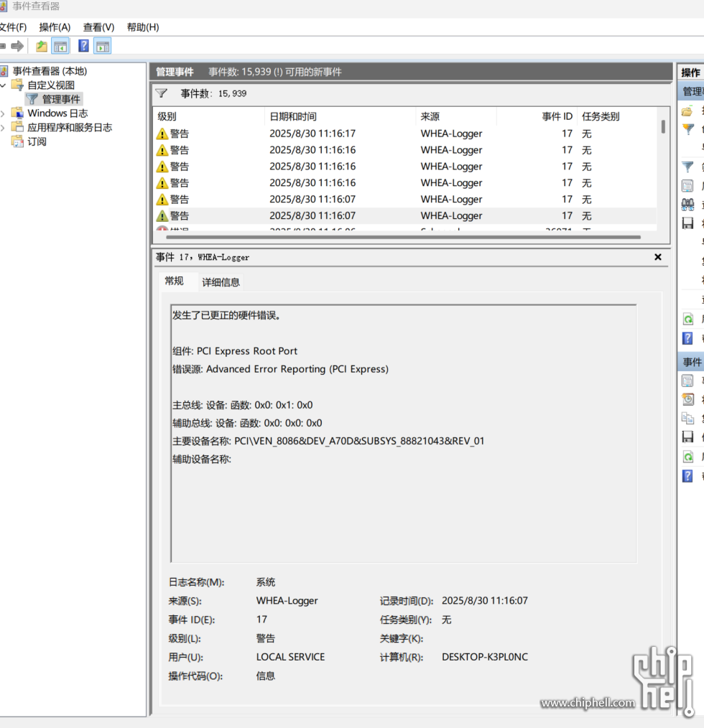The image size is (704, 728).
Task: Open the 查看(V) menu
Action: pyautogui.click(x=98, y=27)
